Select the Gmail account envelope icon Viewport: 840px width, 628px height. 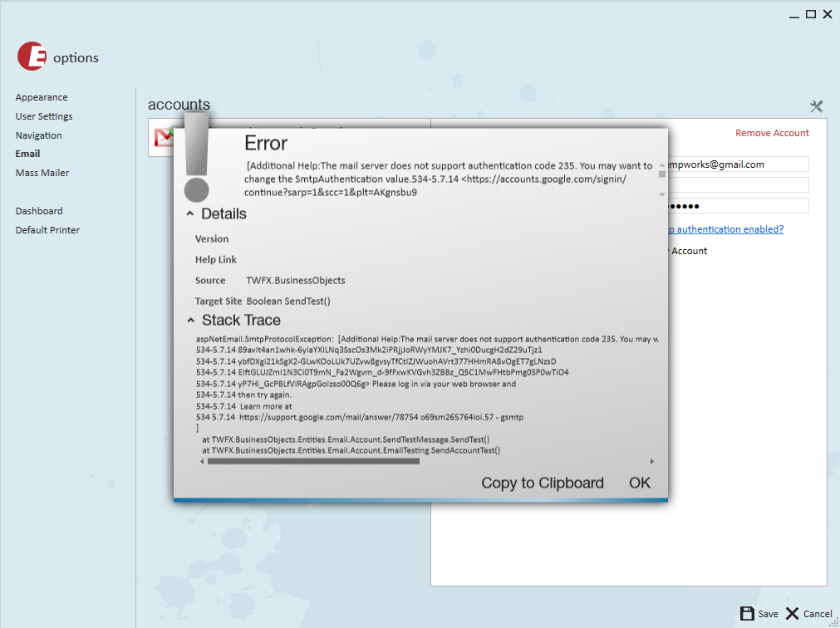(164, 137)
